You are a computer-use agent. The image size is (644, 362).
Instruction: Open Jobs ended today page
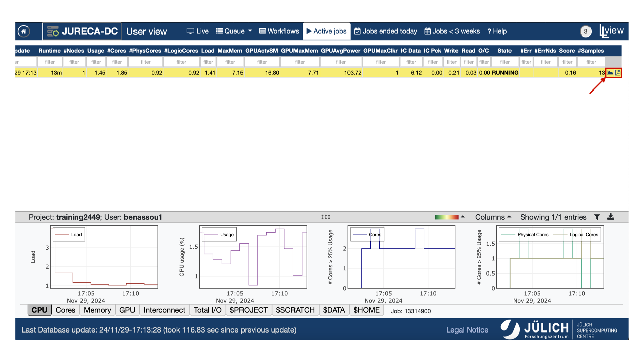[385, 31]
